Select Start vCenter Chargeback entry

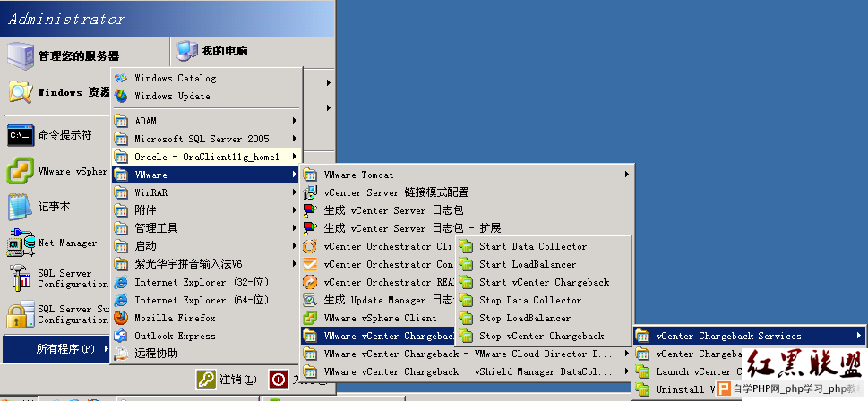coord(544,282)
